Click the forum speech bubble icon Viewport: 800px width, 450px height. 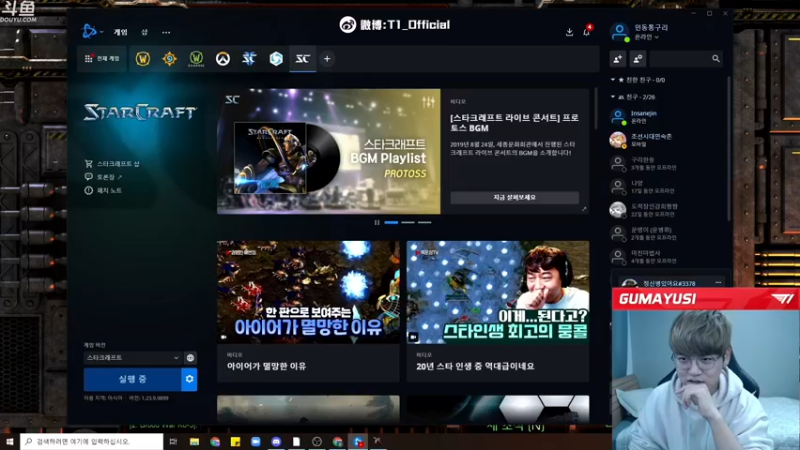click(89, 177)
